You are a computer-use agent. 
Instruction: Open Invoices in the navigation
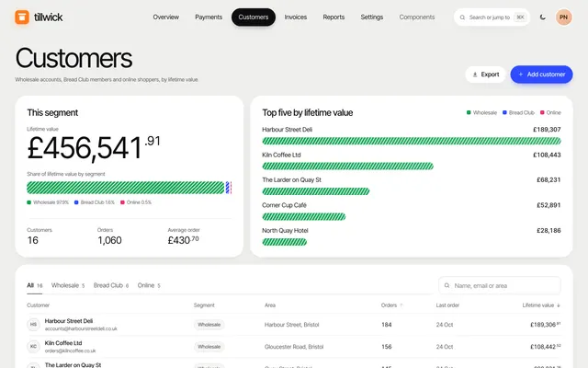pyautogui.click(x=296, y=17)
